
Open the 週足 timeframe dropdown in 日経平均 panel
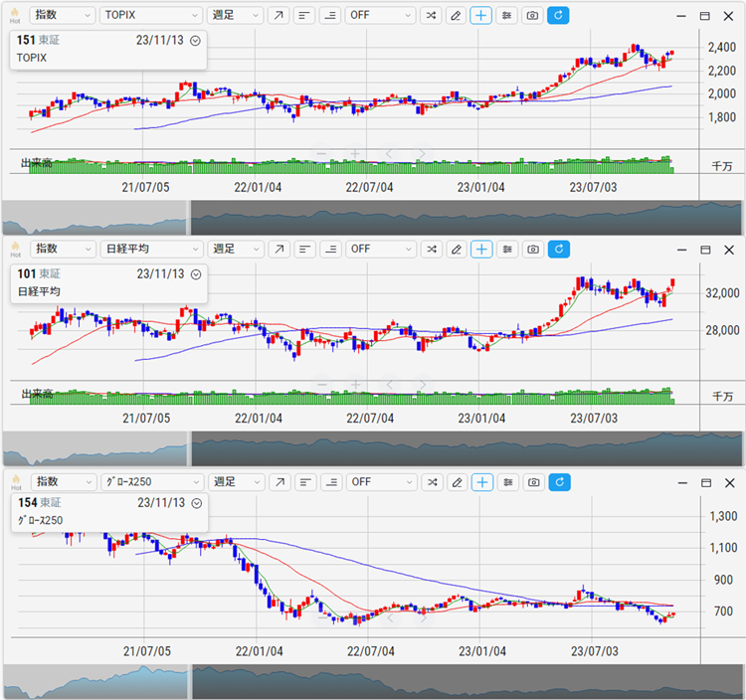(237, 249)
